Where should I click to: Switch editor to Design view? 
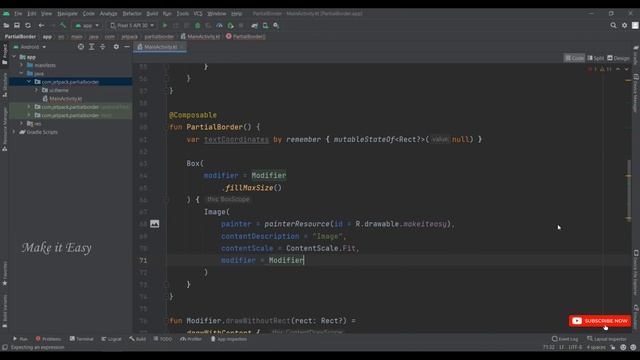tap(618, 58)
